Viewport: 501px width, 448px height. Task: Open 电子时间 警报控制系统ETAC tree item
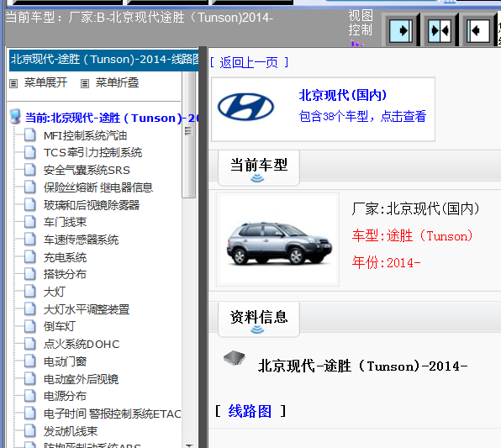[113, 414]
